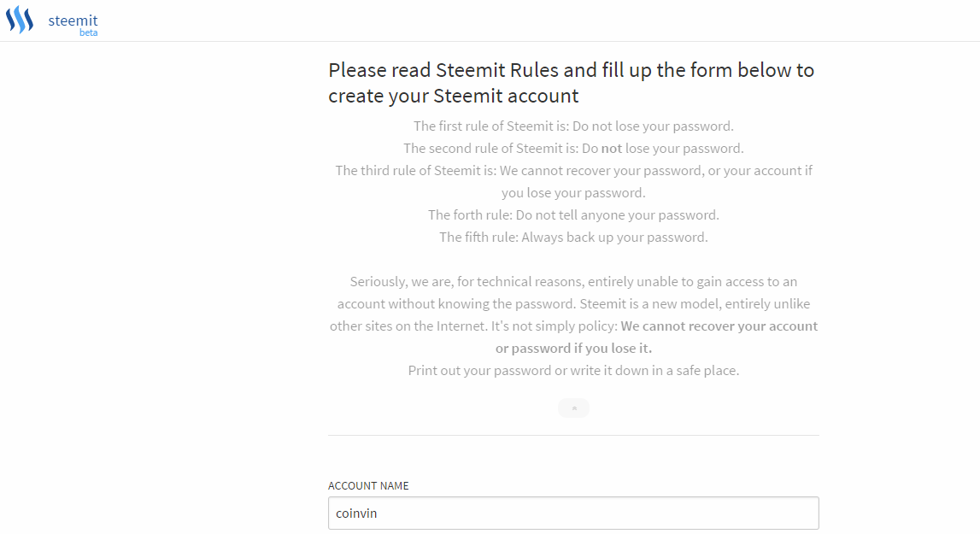Click the Steemit wave logo icon
Viewport: 980px width, 534px height.
pyautogui.click(x=20, y=20)
